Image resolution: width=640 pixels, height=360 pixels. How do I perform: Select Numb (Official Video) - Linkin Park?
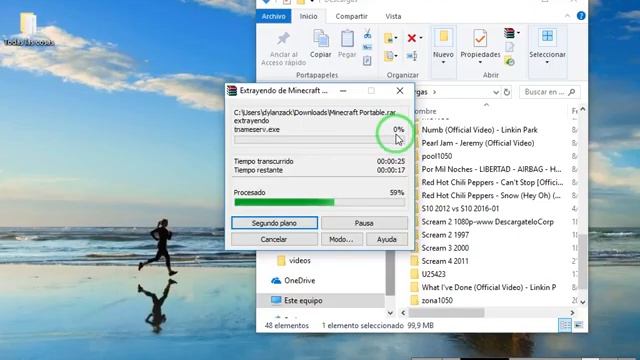tap(479, 130)
